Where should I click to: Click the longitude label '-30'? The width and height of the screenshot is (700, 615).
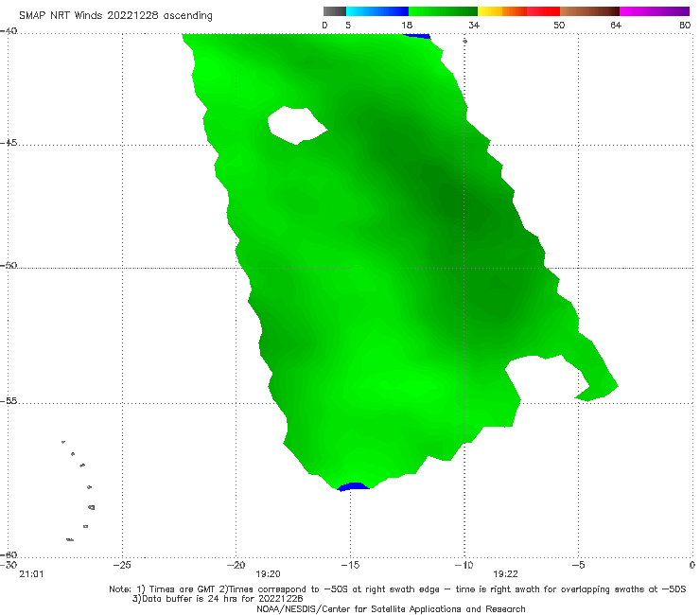(x=9, y=565)
